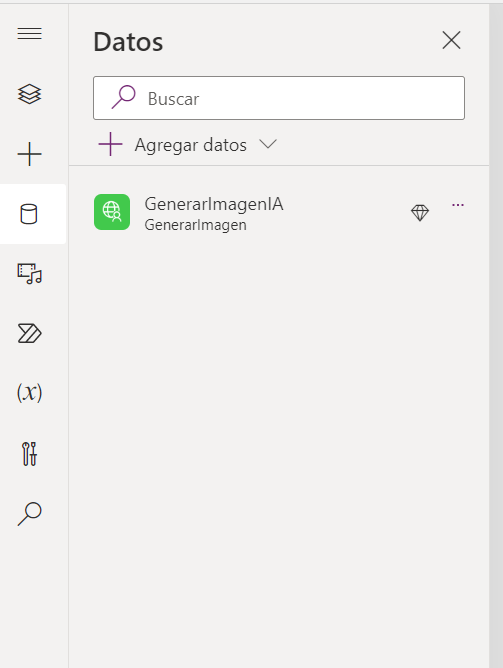The height and width of the screenshot is (668, 503).
Task: Click the vertical scrollbar at right edge
Action: tap(496, 336)
